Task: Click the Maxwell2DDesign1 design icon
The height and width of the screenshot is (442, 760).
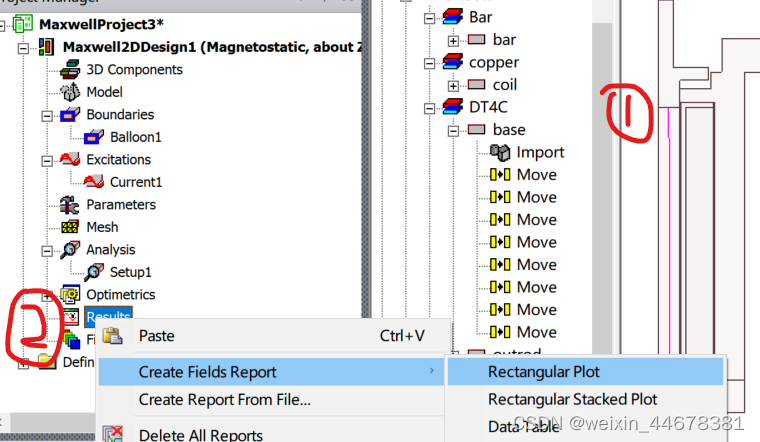Action: pyautogui.click(x=46, y=47)
